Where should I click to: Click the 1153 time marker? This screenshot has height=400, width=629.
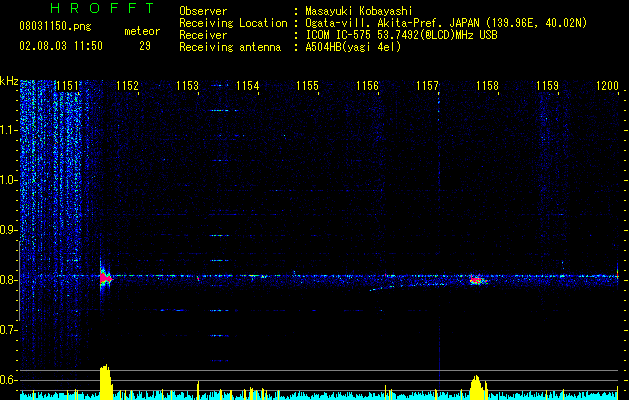coord(188,86)
